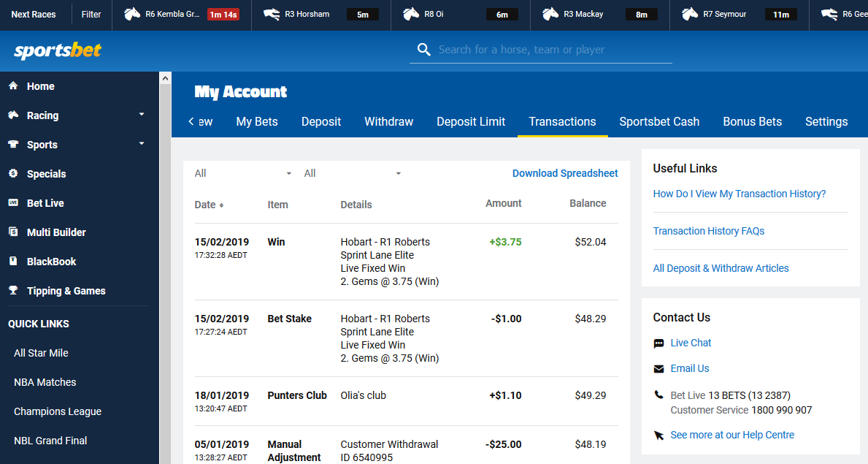The width and height of the screenshot is (868, 464).
Task: Open the second All filter dropdown
Action: pyautogui.click(x=353, y=173)
